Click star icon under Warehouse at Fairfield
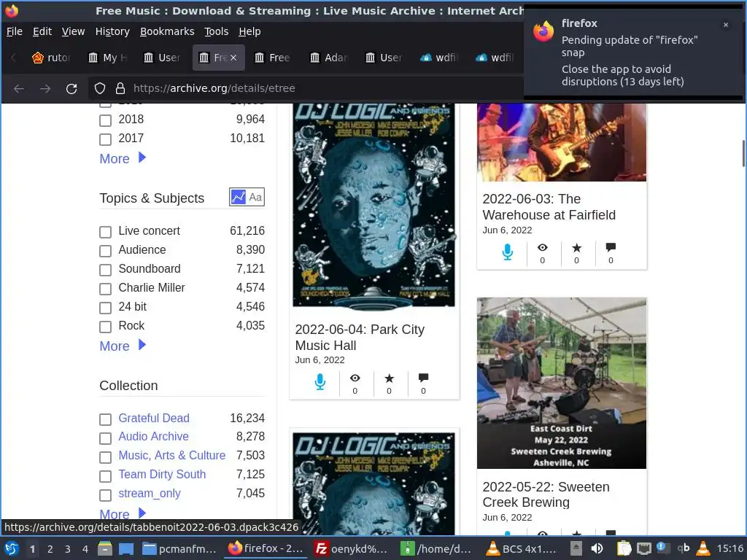The image size is (747, 560). click(x=577, y=248)
